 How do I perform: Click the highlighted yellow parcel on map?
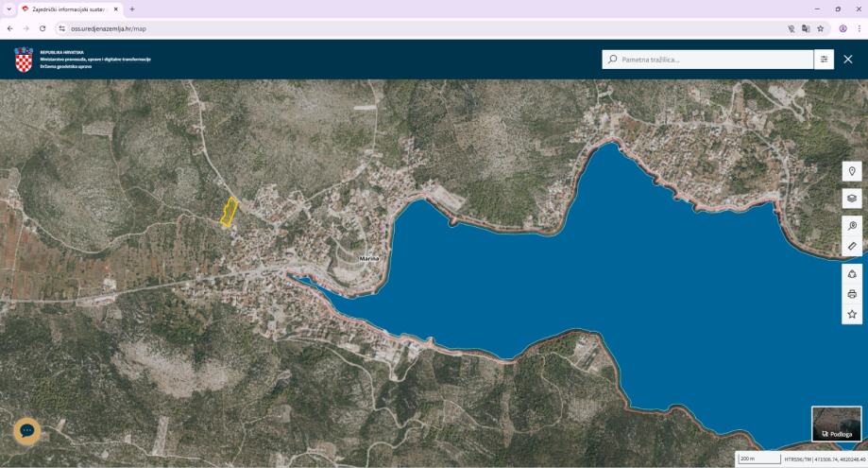pos(229,212)
